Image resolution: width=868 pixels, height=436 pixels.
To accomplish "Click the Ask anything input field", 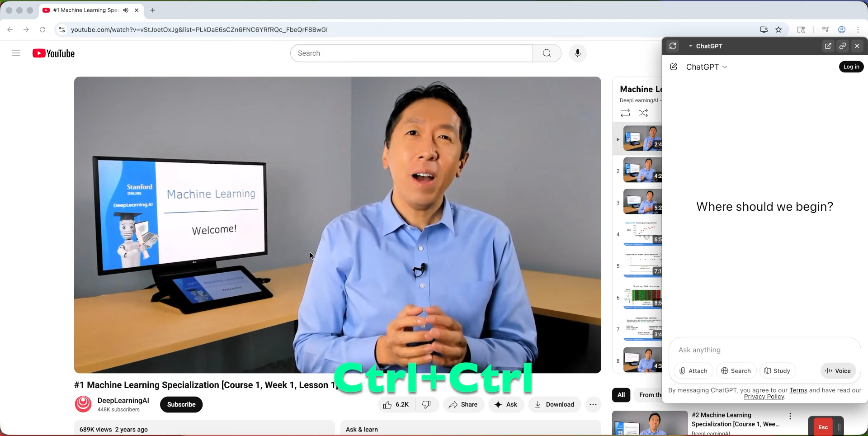I will pos(764,350).
